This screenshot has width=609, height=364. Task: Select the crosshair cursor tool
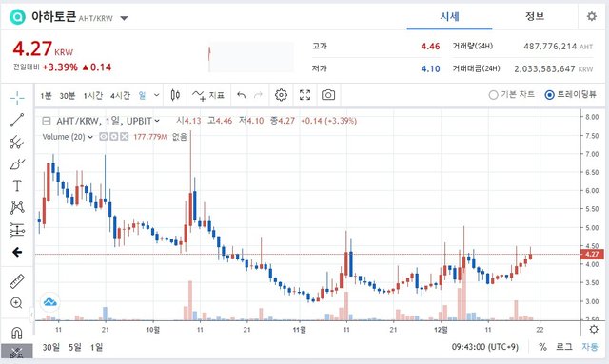coord(17,98)
